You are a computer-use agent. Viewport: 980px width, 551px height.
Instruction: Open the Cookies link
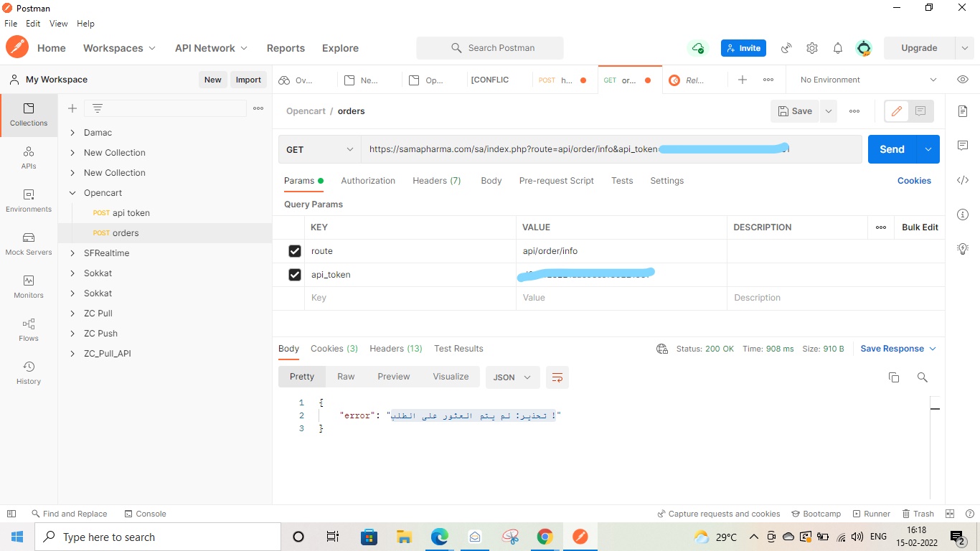[x=914, y=181]
